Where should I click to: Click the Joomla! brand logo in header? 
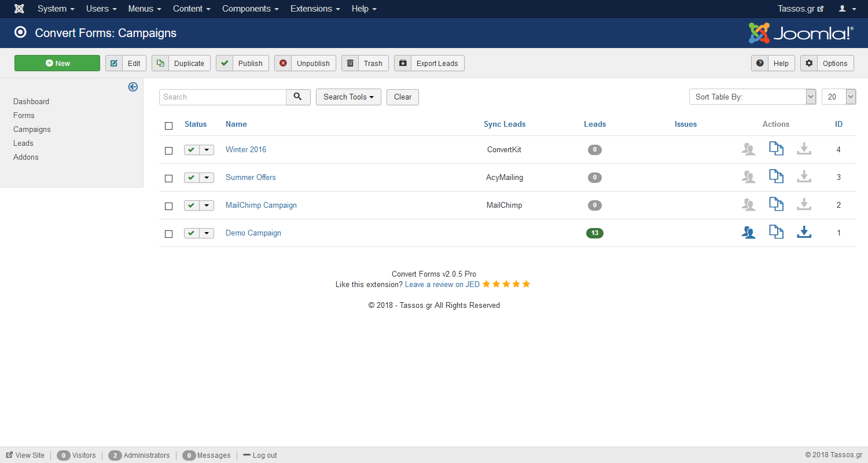point(801,33)
